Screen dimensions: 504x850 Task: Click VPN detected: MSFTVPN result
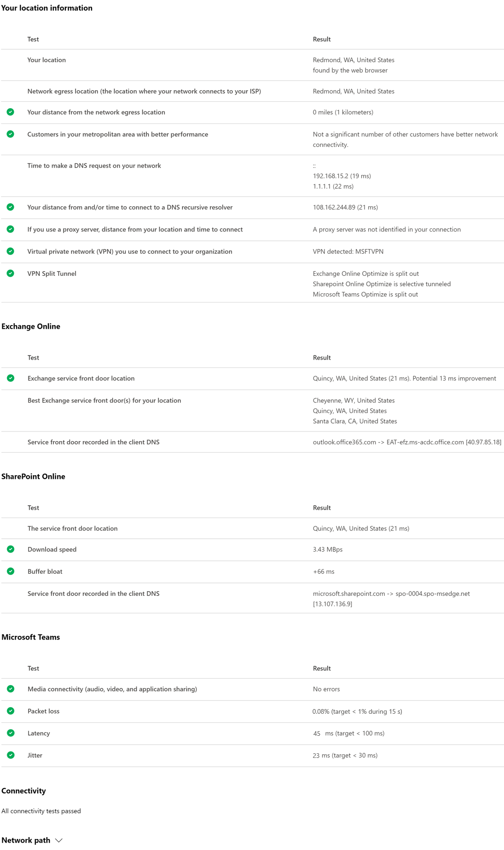pyautogui.click(x=348, y=251)
